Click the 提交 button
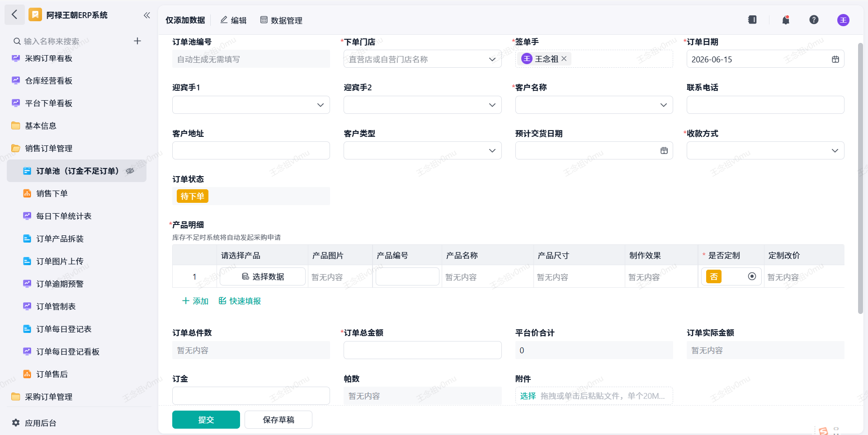The image size is (868, 435). [206, 420]
